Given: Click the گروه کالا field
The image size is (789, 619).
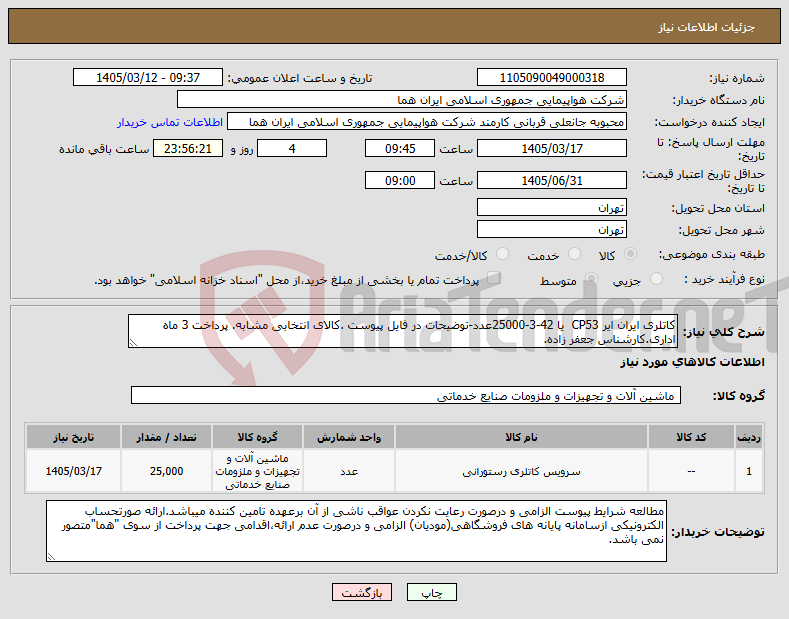Looking at the screenshot, I should 406,396.
